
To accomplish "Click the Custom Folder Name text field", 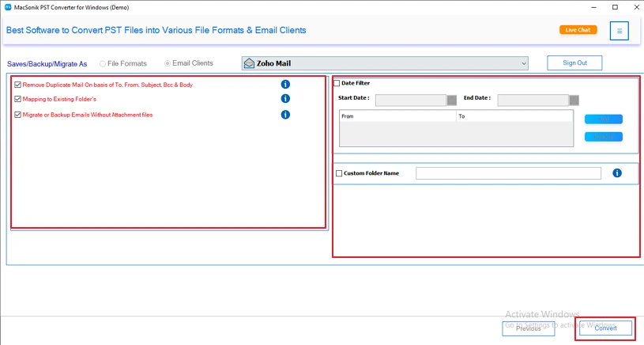I will coord(508,173).
